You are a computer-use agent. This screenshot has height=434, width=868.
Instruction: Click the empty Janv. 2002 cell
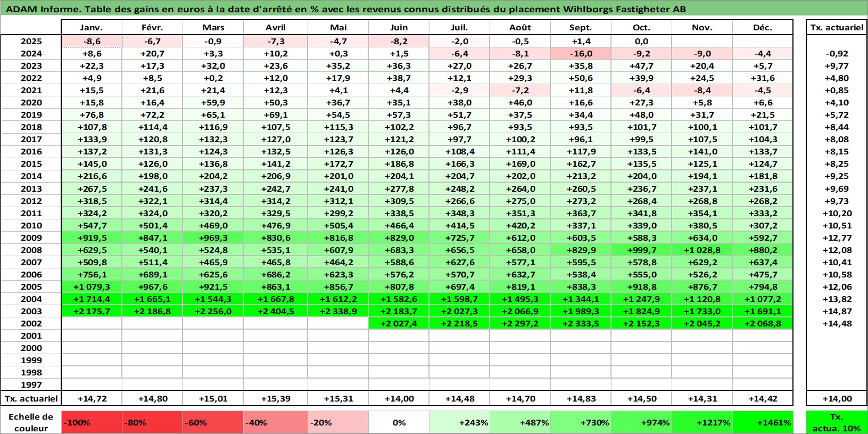[x=92, y=323]
